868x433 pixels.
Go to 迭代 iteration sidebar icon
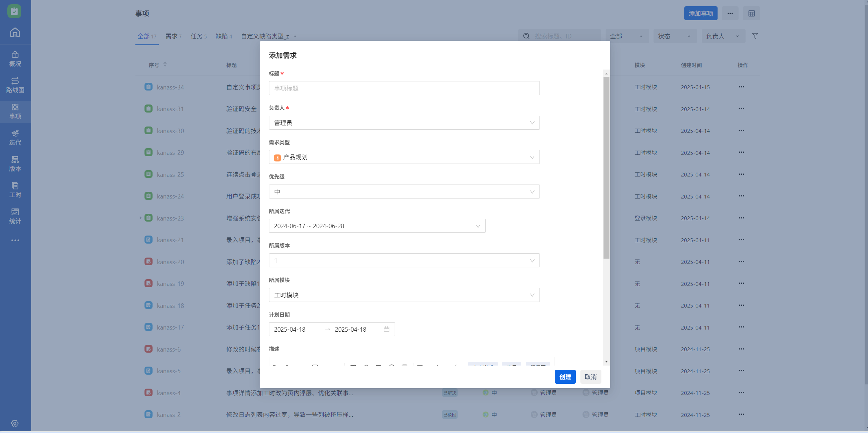click(x=15, y=137)
